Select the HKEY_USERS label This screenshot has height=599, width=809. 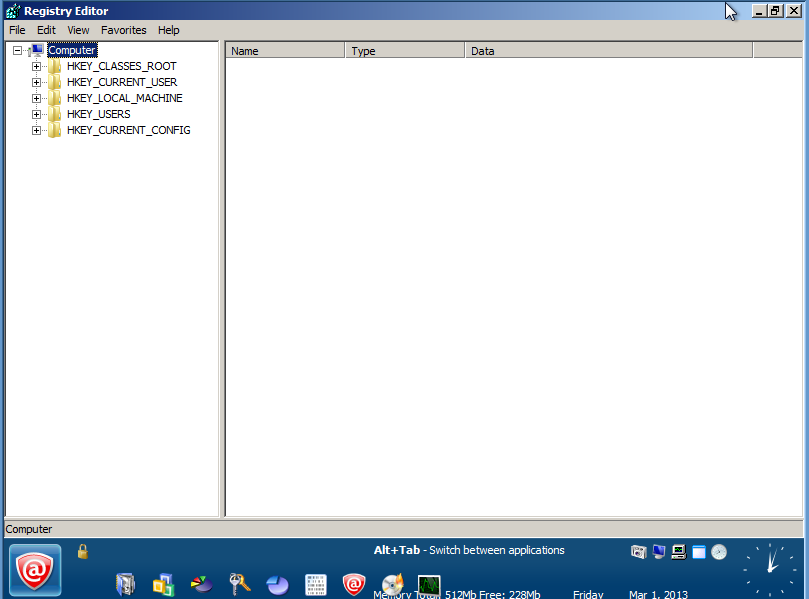point(99,114)
